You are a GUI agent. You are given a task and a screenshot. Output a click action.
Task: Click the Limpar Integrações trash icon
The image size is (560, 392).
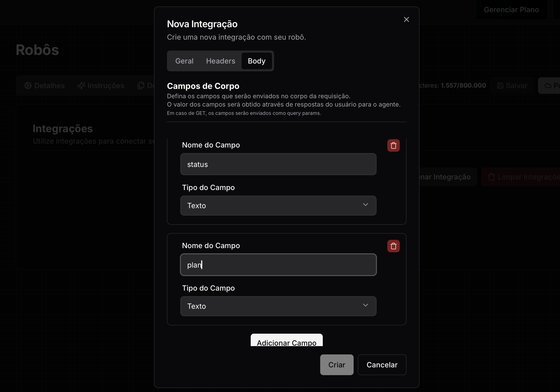491,177
